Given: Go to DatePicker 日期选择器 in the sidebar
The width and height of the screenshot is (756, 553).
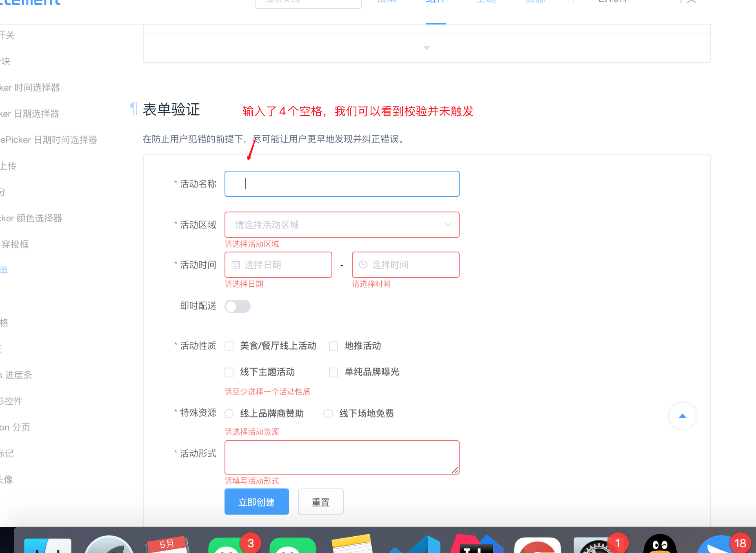Looking at the screenshot, I should (29, 114).
